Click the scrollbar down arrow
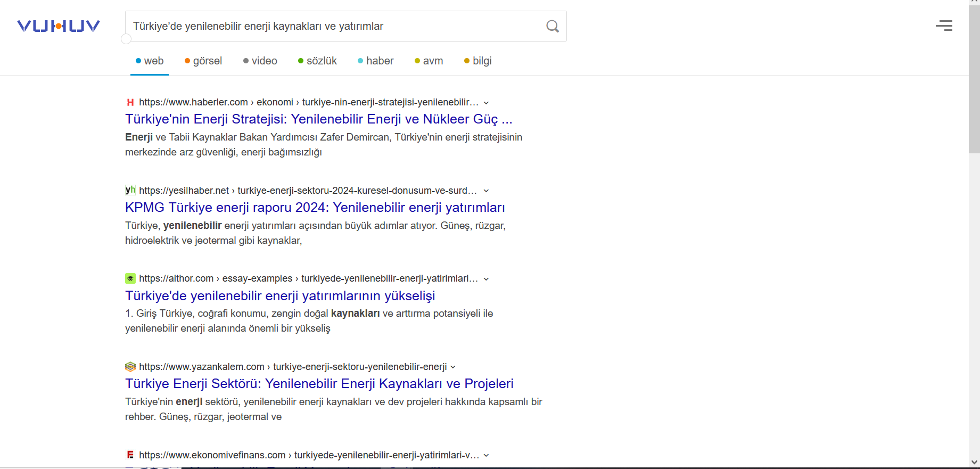The image size is (980, 469). pos(974,463)
